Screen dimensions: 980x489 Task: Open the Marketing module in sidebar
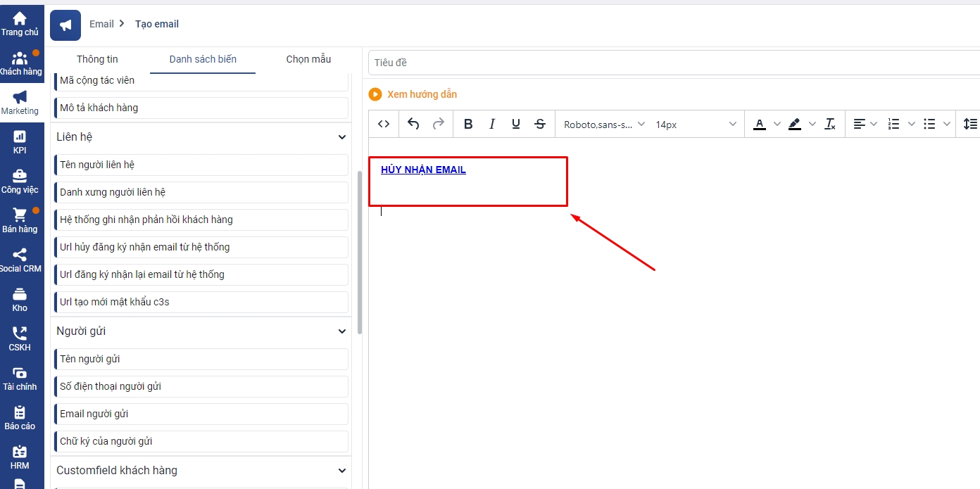point(20,103)
